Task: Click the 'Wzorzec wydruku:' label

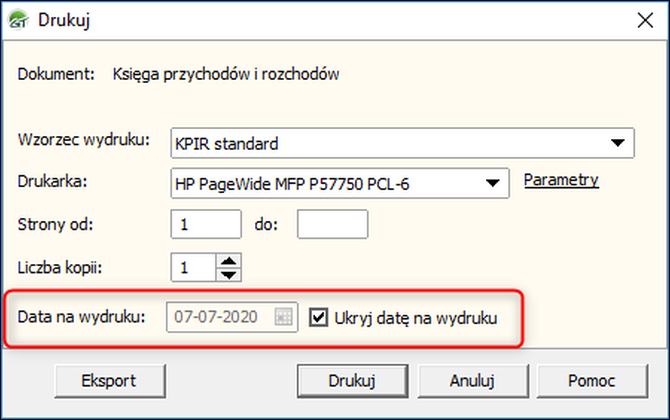Action: click(x=84, y=140)
